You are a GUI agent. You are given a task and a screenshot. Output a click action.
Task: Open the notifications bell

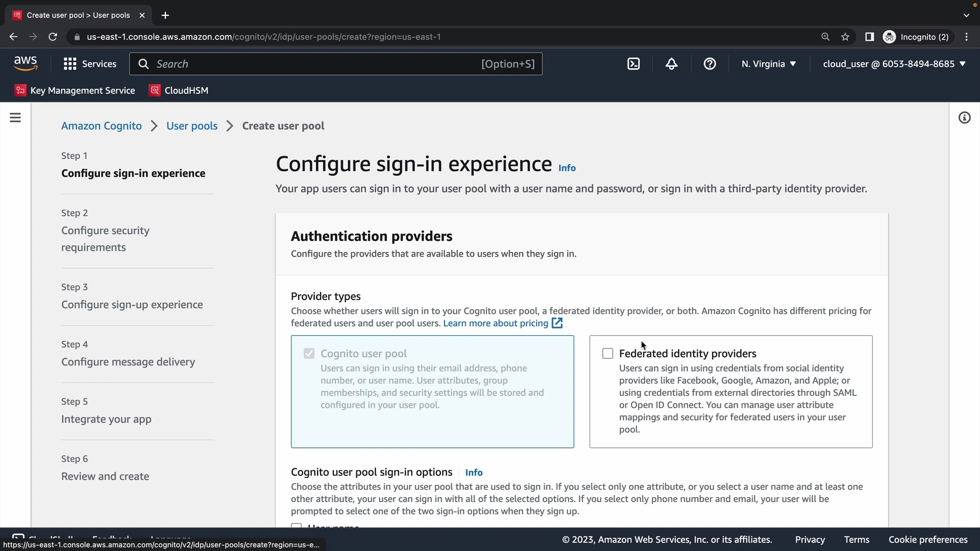click(672, 64)
